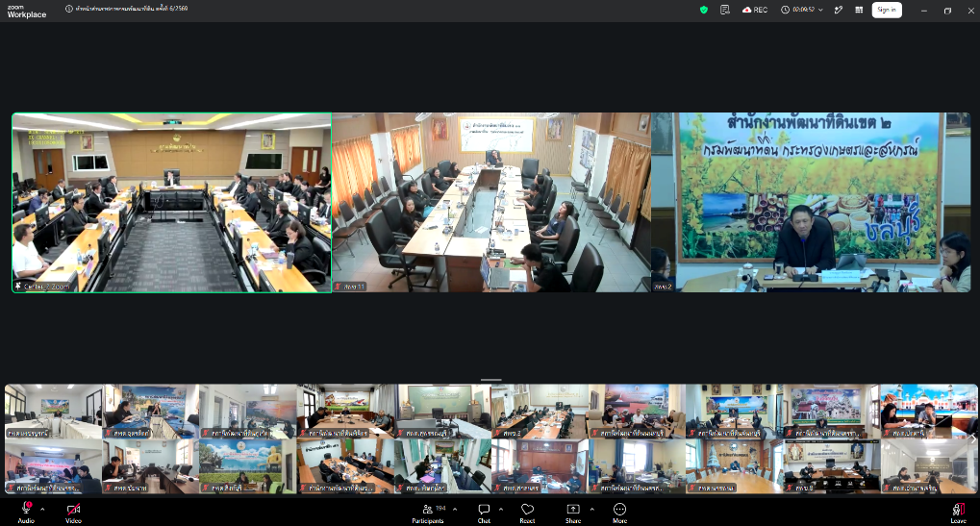
Task: Expand the audio settings arrow
Action: click(x=42, y=509)
